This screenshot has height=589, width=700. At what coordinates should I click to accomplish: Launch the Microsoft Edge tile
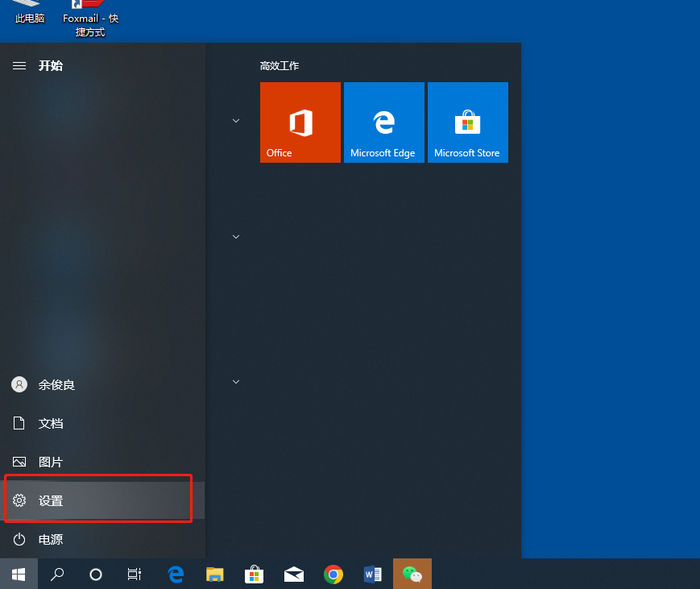click(383, 122)
